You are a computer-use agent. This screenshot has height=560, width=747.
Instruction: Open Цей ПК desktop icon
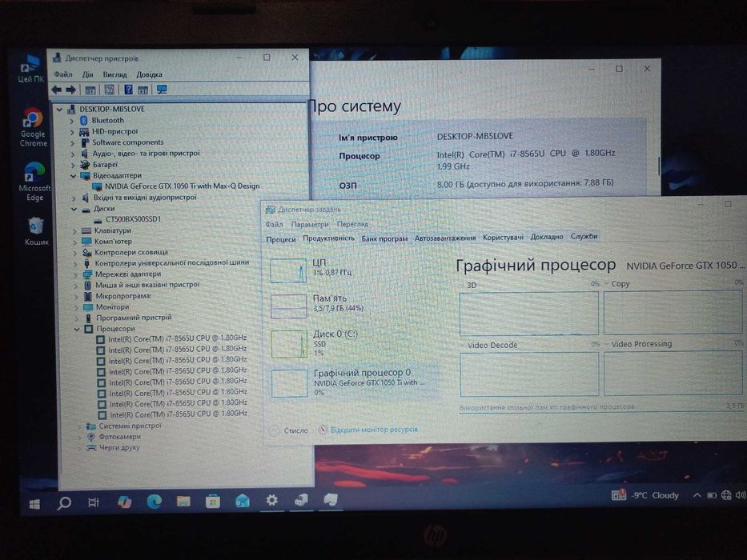click(31, 69)
